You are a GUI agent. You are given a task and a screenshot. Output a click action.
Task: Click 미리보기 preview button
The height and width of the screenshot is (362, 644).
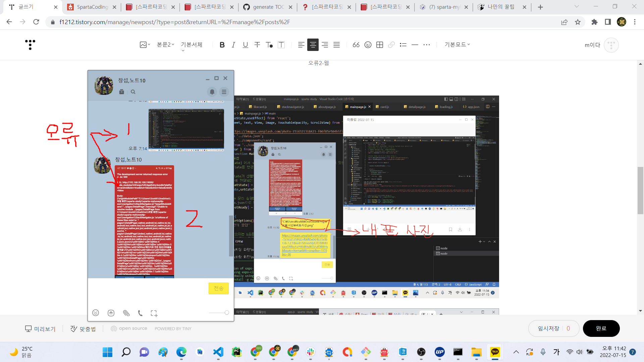tap(40, 329)
